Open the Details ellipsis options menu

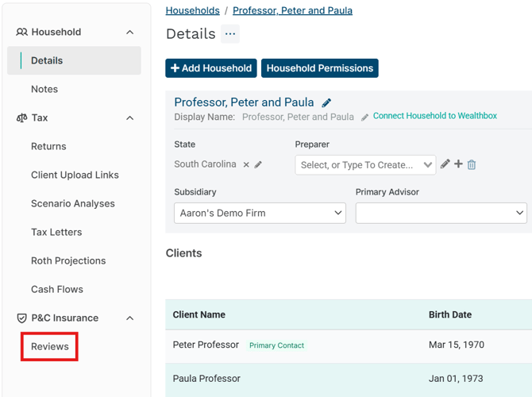(230, 34)
